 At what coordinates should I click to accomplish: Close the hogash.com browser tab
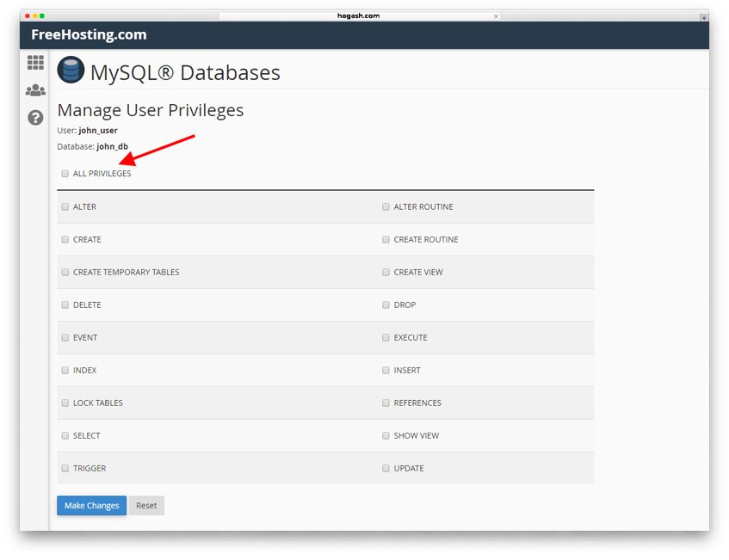(496, 16)
